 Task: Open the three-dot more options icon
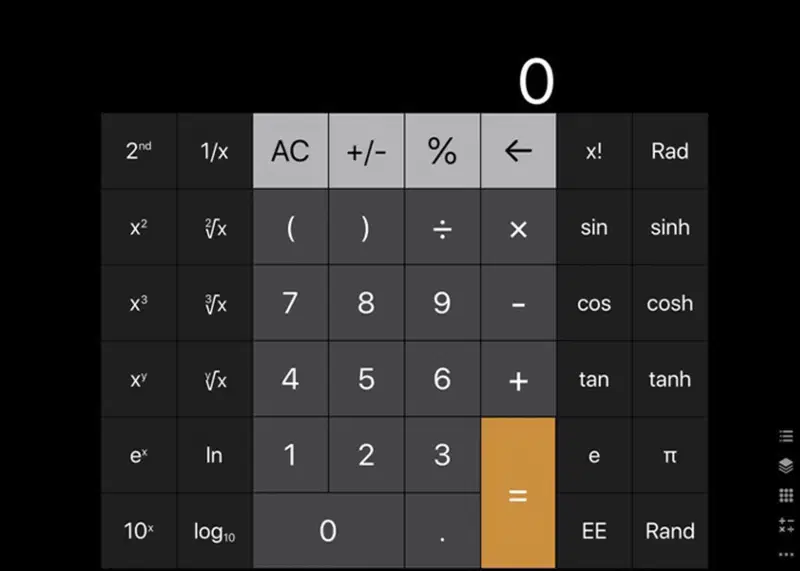(x=786, y=554)
